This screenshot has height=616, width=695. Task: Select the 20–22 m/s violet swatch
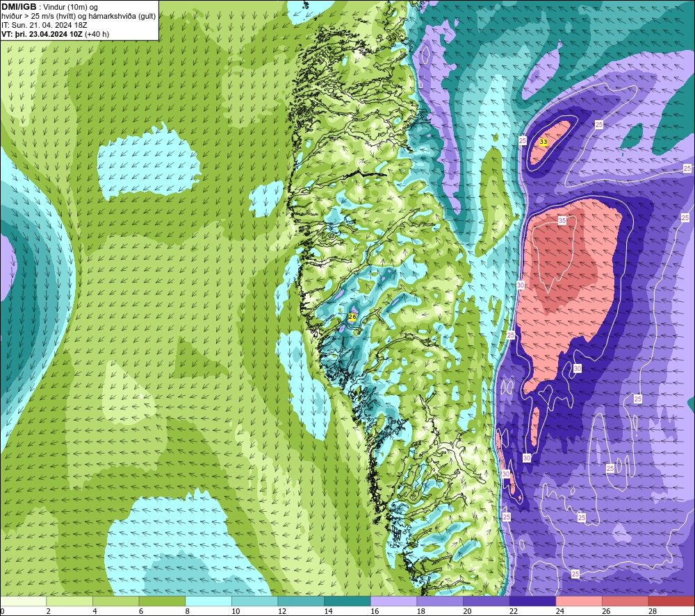tap(486, 601)
